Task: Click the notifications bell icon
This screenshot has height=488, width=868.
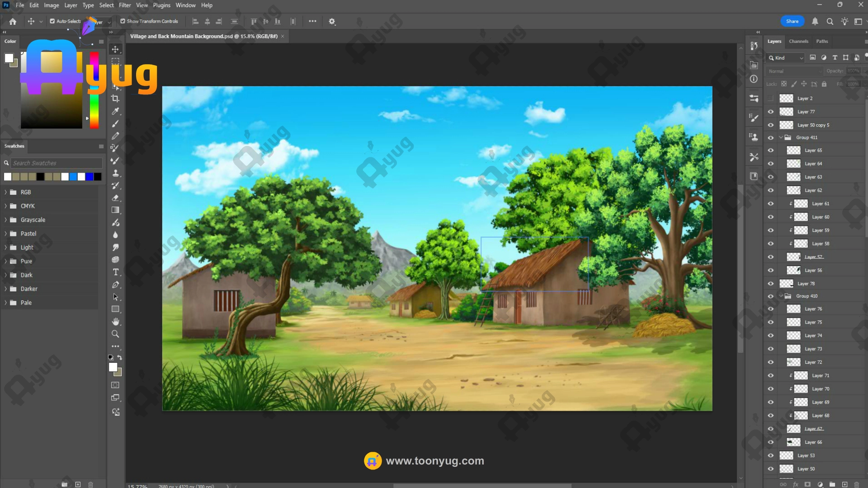Action: [x=815, y=21]
